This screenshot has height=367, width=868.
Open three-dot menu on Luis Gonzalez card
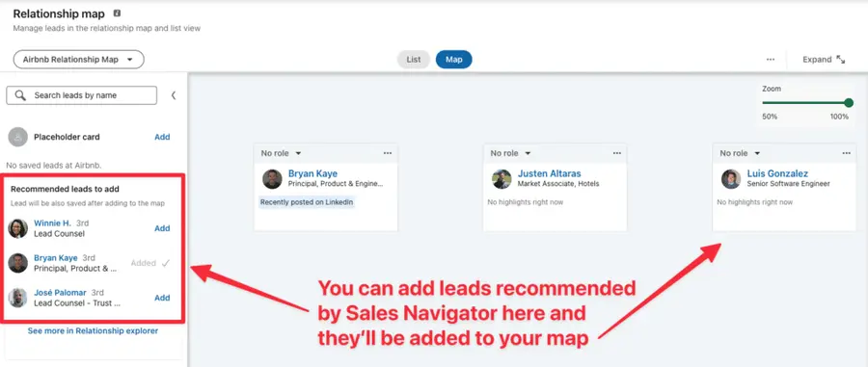coord(847,153)
